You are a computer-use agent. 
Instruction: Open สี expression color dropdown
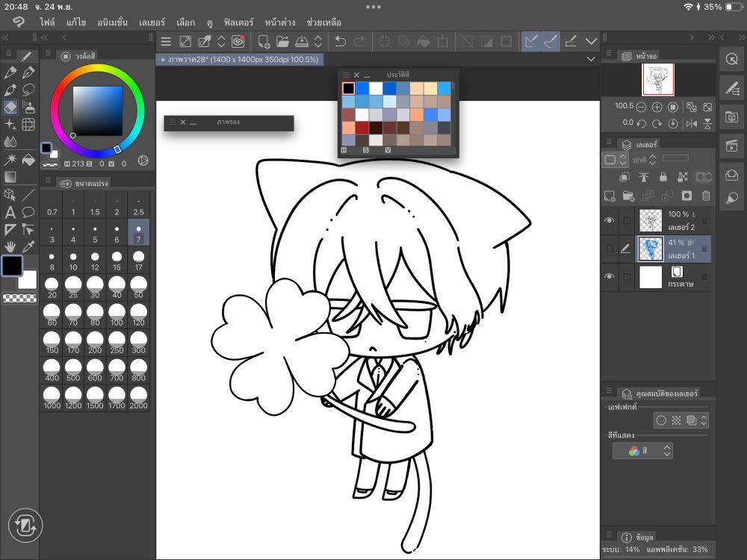(x=642, y=450)
